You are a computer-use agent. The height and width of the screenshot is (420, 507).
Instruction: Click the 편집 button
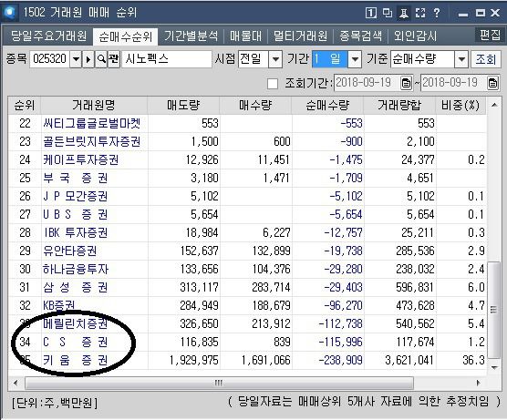click(490, 35)
